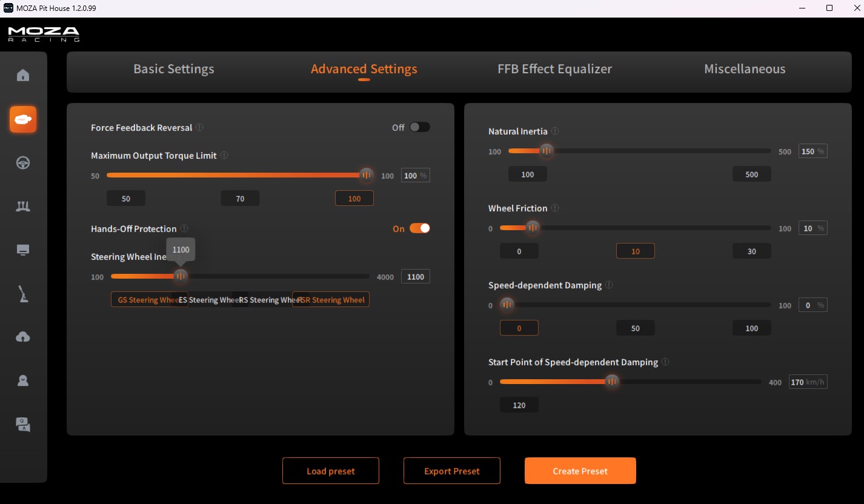Select the wheel base icon in sidebar
The image size is (864, 504).
coord(23,119)
